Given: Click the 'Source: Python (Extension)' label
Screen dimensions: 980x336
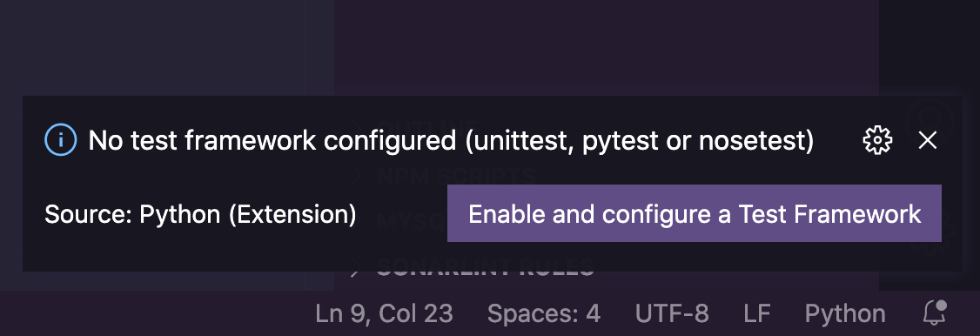Looking at the screenshot, I should pos(200,214).
